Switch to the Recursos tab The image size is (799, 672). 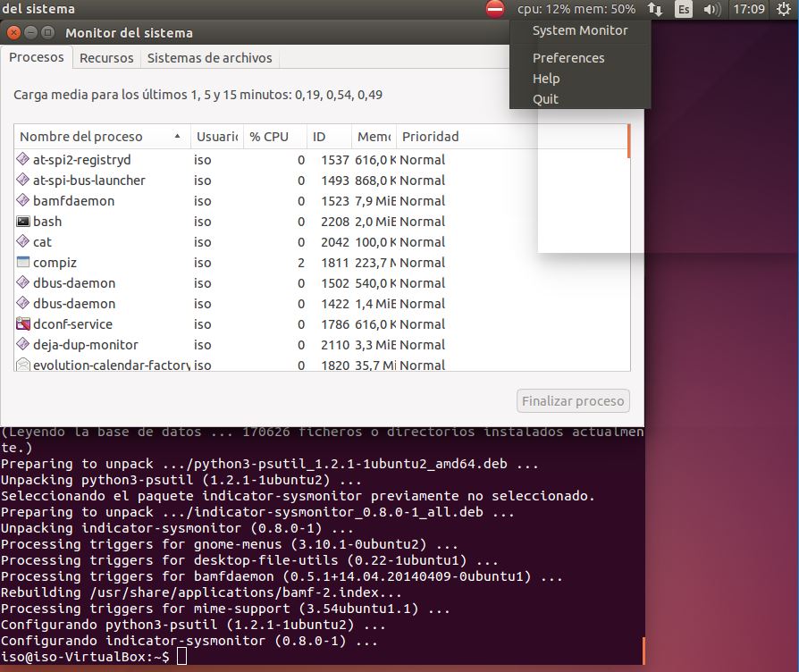106,58
